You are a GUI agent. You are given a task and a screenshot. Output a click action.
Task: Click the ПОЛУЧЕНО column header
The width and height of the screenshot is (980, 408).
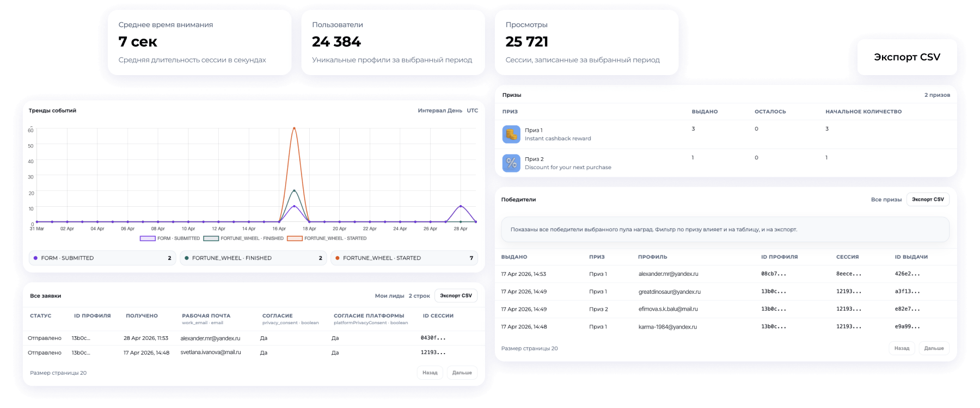(142, 316)
